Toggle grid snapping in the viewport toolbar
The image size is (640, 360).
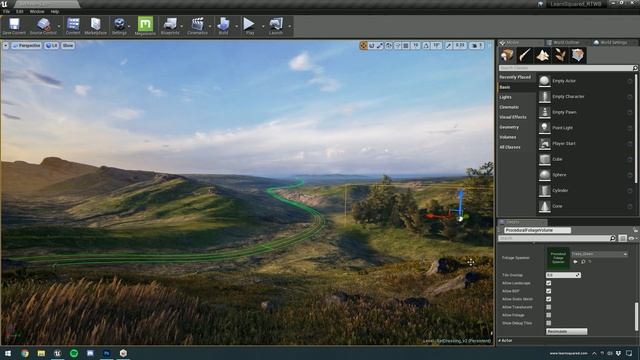406,45
